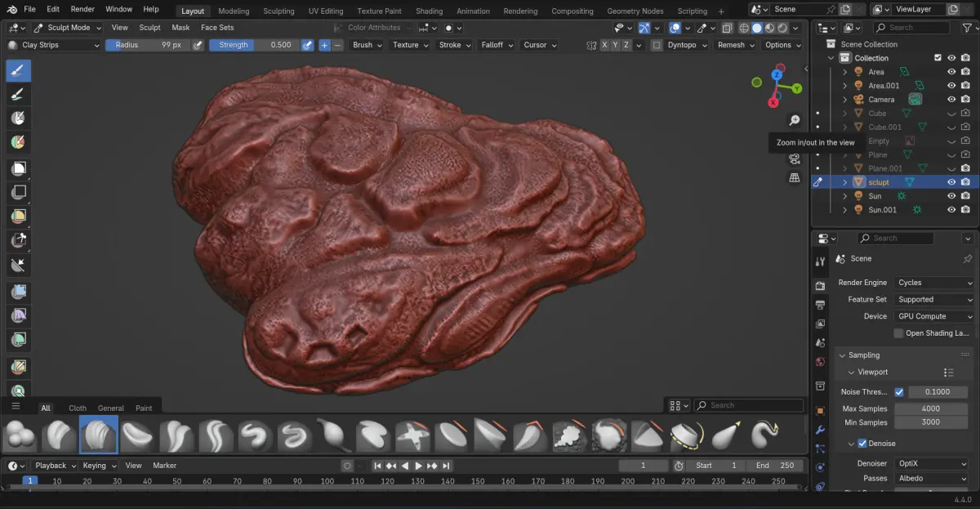Toggle radius pressure sensitivity icon
The width and height of the screenshot is (980, 509).
tap(198, 45)
